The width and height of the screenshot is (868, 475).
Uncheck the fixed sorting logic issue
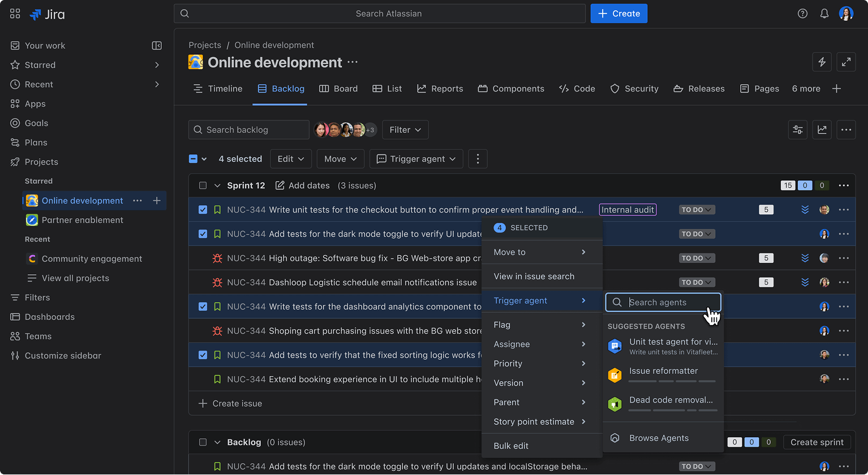coord(203,355)
